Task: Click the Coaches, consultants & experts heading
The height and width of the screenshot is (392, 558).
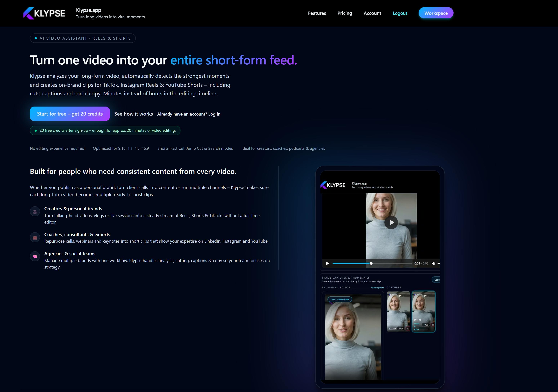Action: pos(77,235)
